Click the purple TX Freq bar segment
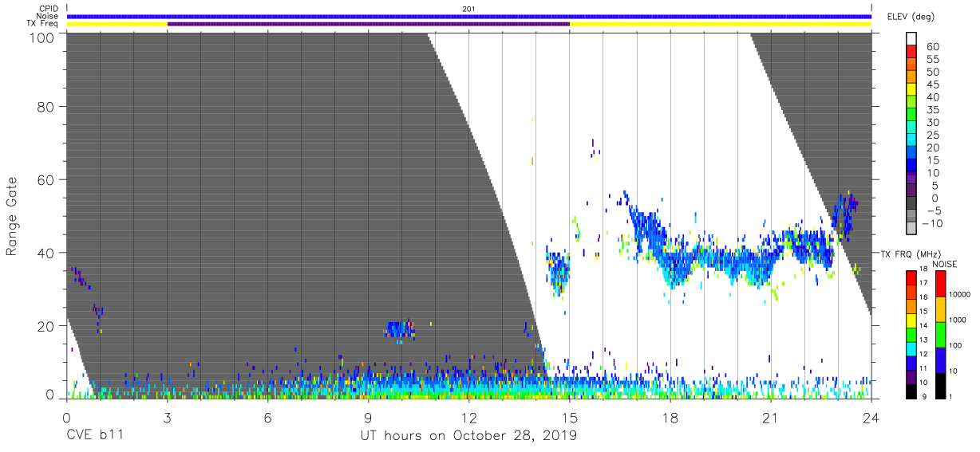 [369, 24]
